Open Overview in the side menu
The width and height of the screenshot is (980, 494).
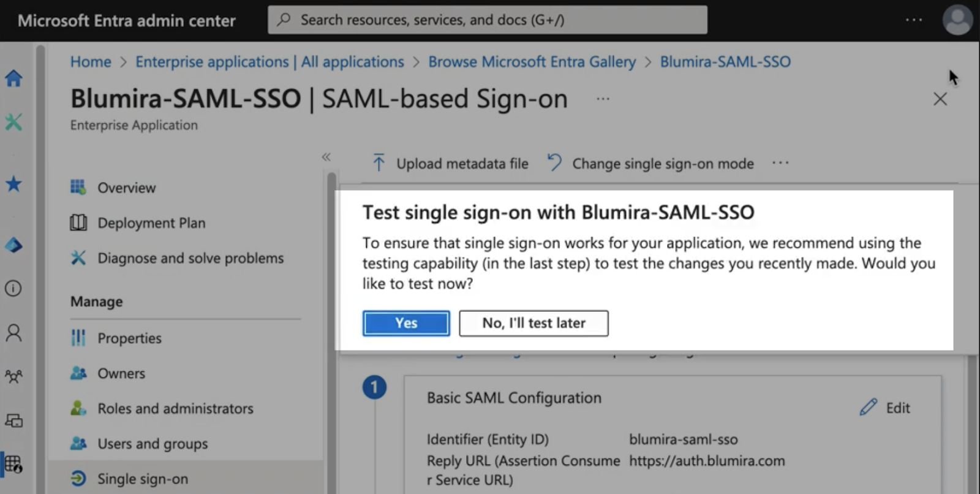(127, 188)
